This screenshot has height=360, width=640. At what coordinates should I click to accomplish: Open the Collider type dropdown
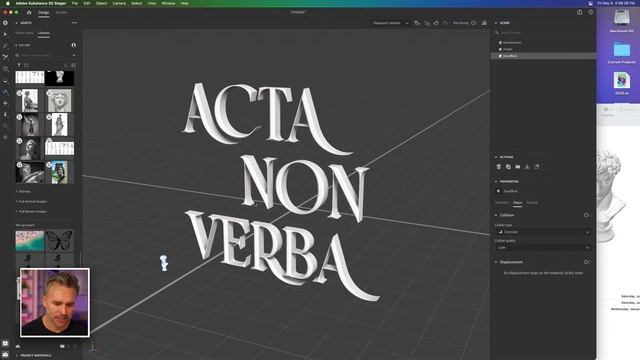[543, 232]
